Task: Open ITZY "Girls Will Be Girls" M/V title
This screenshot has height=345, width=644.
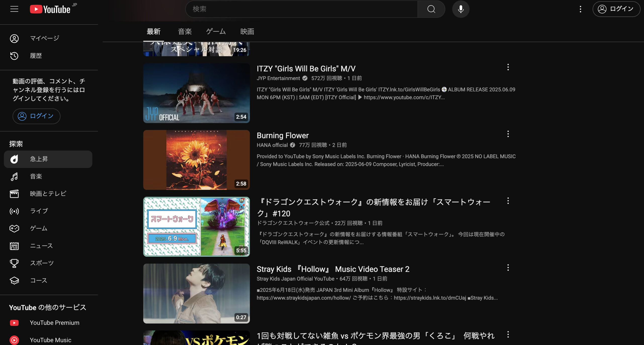Action: click(306, 68)
